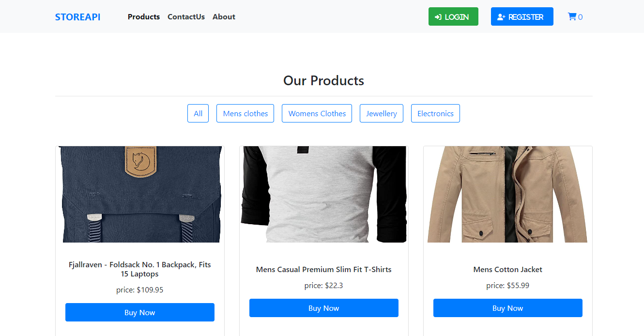The height and width of the screenshot is (336, 644).
Task: Navigate to the About page
Action: pyautogui.click(x=224, y=16)
